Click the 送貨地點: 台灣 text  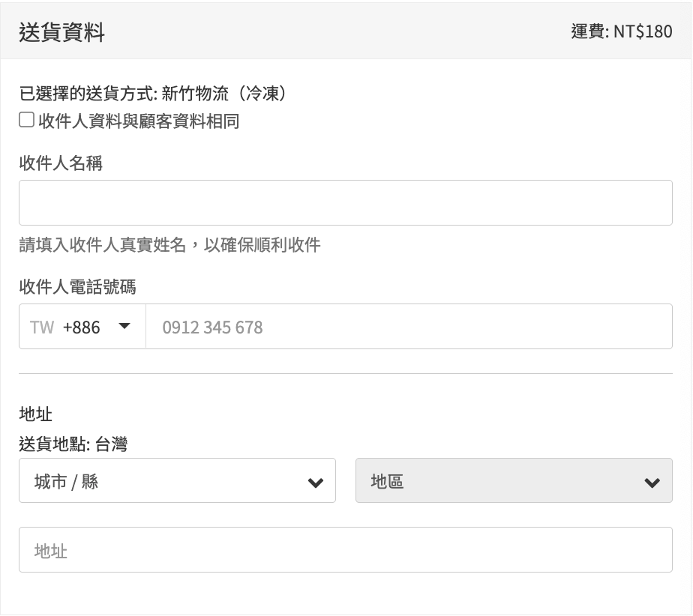point(73,444)
